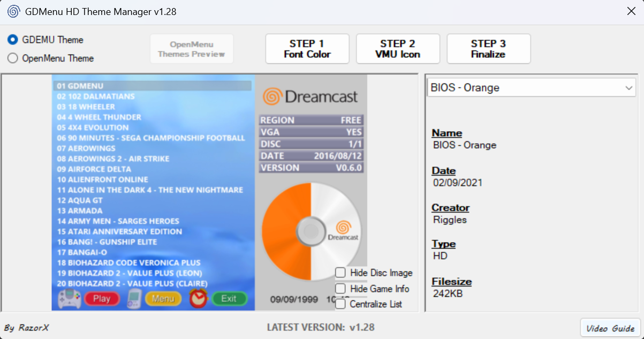
Task: Check the Centralize List option
Action: point(340,304)
